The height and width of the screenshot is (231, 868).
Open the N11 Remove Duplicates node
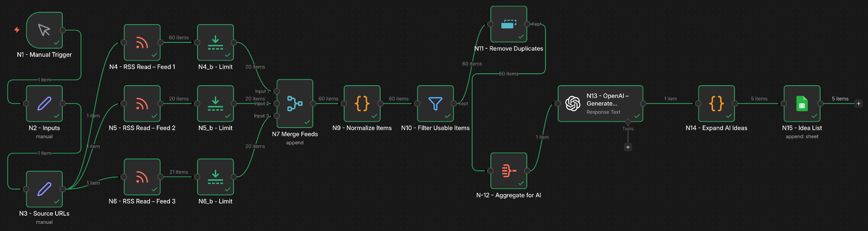pos(509,24)
